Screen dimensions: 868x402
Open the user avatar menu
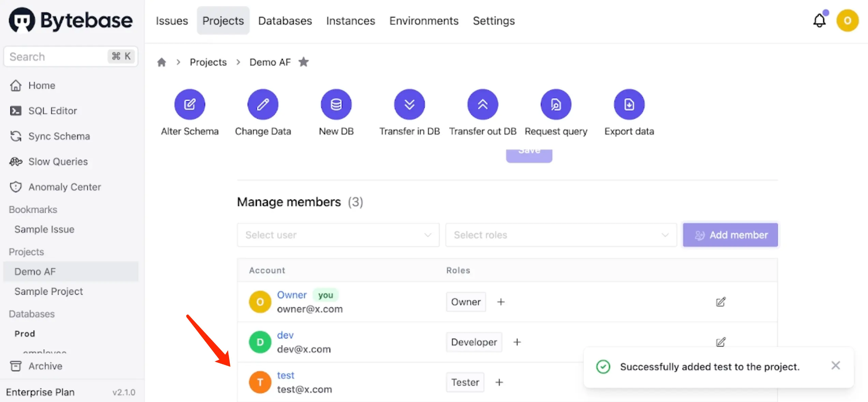pos(847,21)
